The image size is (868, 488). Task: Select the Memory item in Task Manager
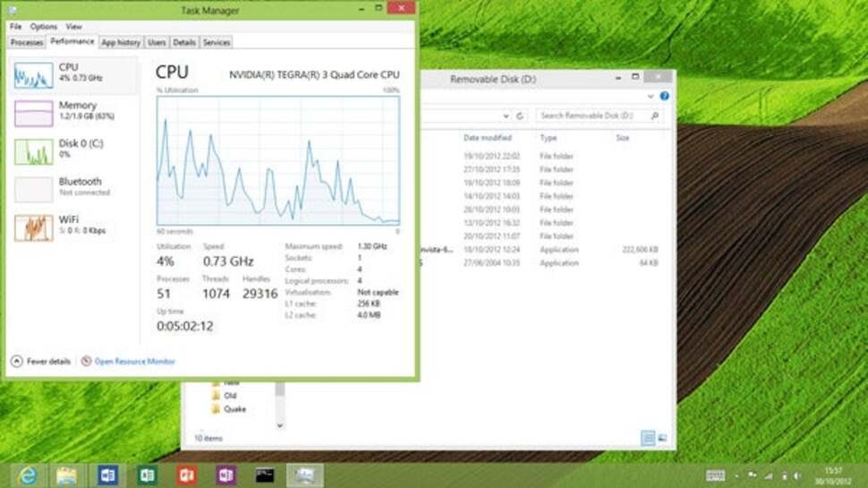(x=73, y=113)
